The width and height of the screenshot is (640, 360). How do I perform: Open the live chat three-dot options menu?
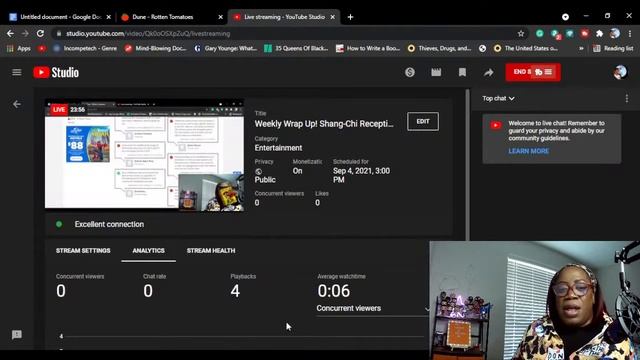point(627,98)
